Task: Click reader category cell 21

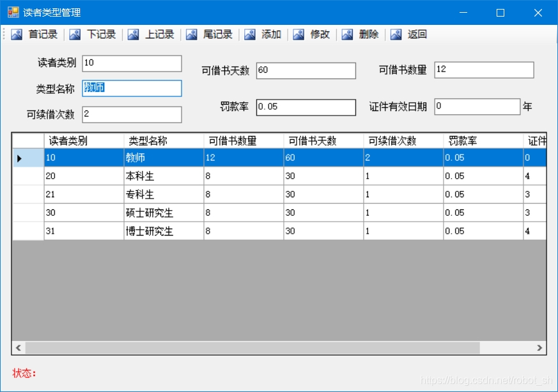Action: click(84, 194)
